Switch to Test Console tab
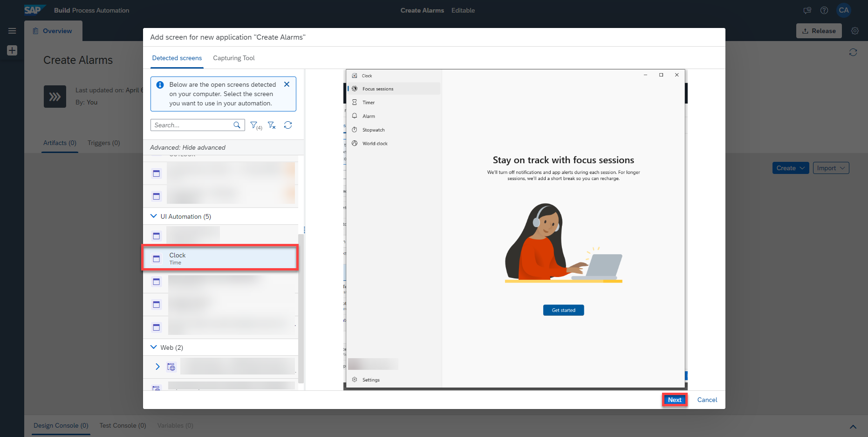This screenshot has height=437, width=868. tap(123, 425)
